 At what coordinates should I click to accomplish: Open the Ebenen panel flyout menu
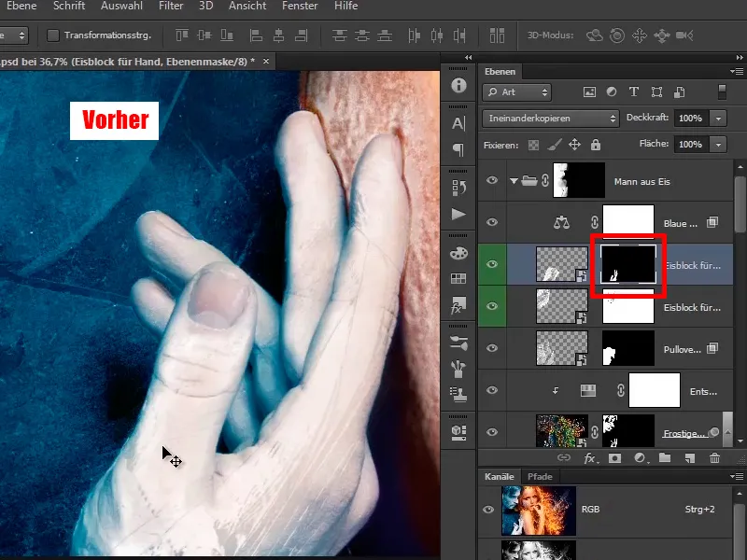[737, 72]
